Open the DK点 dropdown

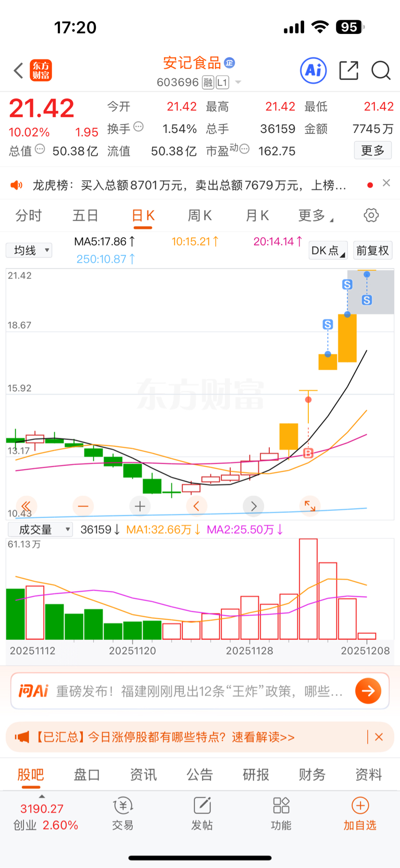[328, 251]
